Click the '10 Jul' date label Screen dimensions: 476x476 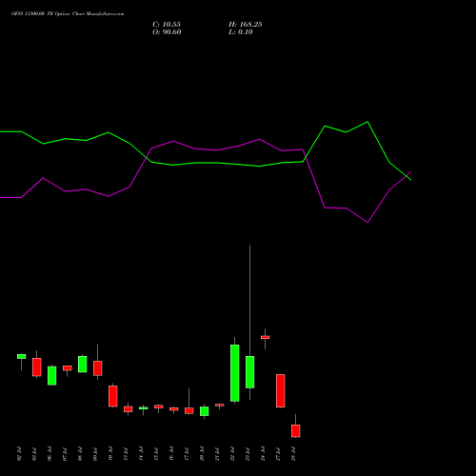point(110,454)
